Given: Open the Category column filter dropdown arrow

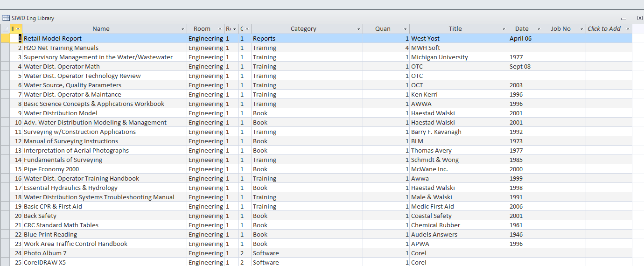Looking at the screenshot, I should [x=358, y=29].
